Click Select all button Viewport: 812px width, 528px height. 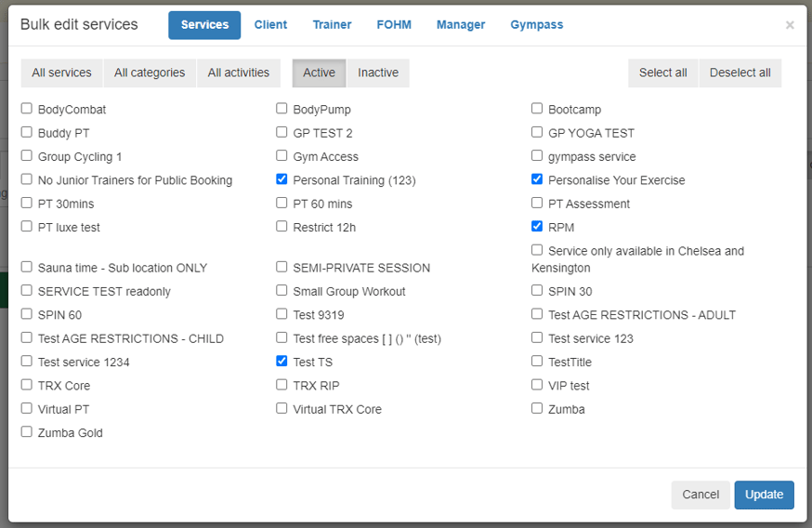[x=662, y=73]
